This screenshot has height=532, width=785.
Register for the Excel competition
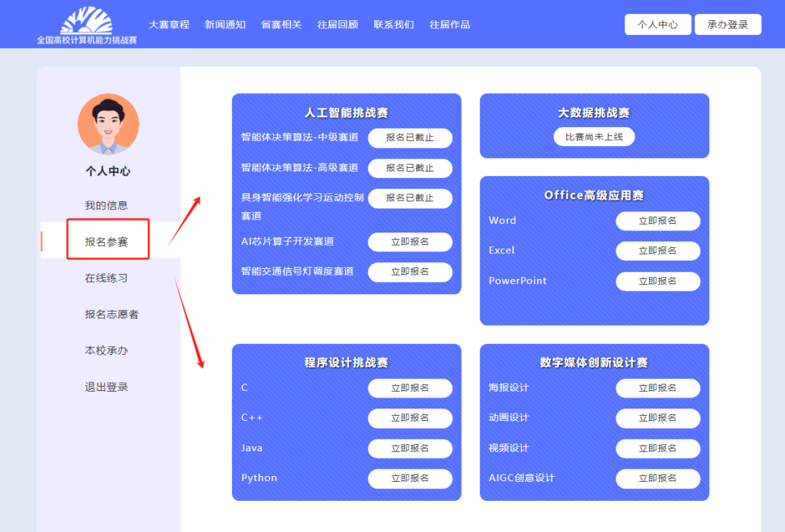point(658,251)
